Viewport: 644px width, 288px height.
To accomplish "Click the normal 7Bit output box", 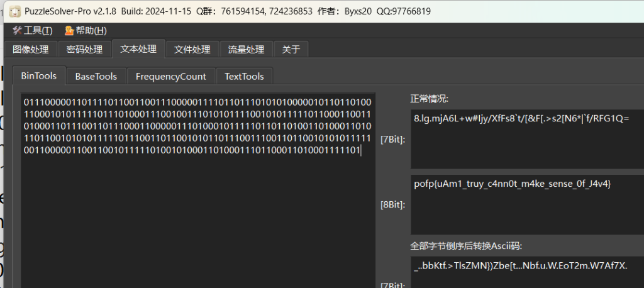I will point(526,138).
